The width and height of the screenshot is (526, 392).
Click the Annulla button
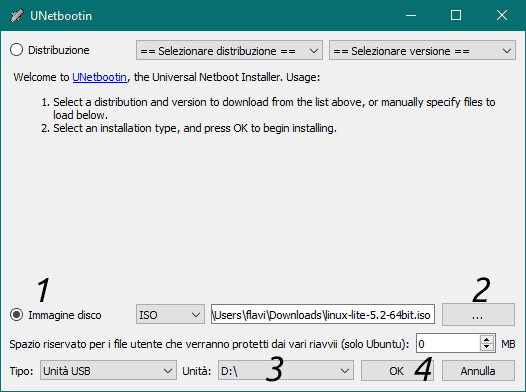(x=478, y=371)
